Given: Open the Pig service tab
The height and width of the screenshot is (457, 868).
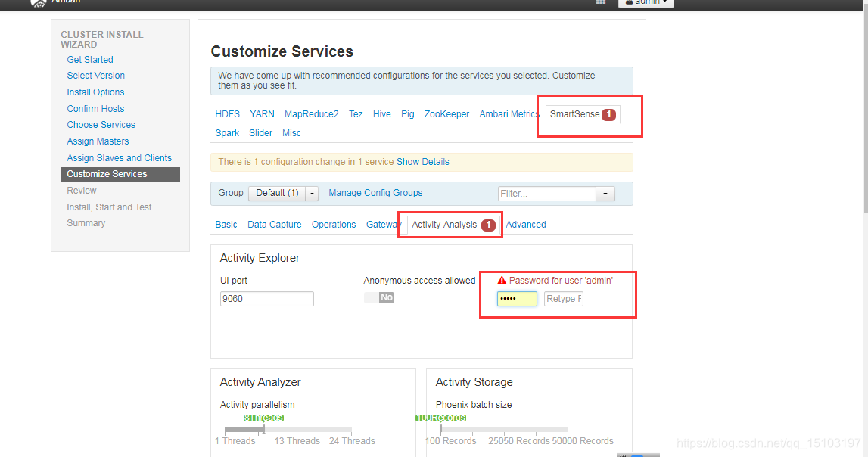Looking at the screenshot, I should [407, 114].
